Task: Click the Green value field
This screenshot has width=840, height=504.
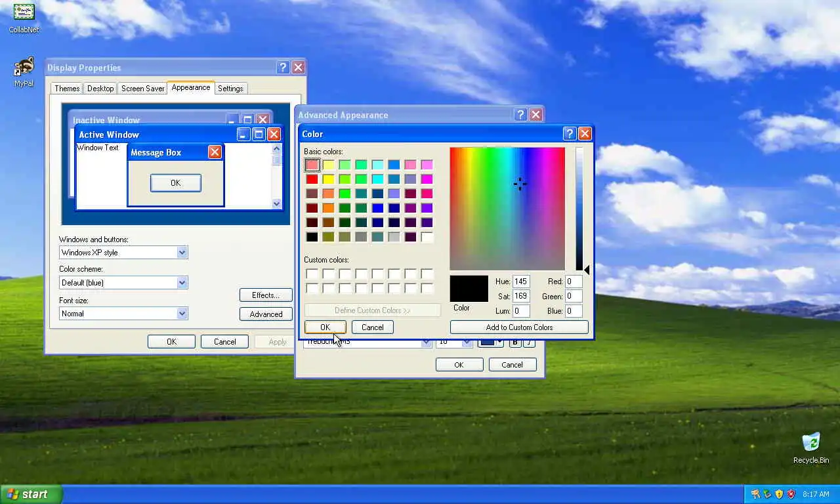Action: (574, 297)
